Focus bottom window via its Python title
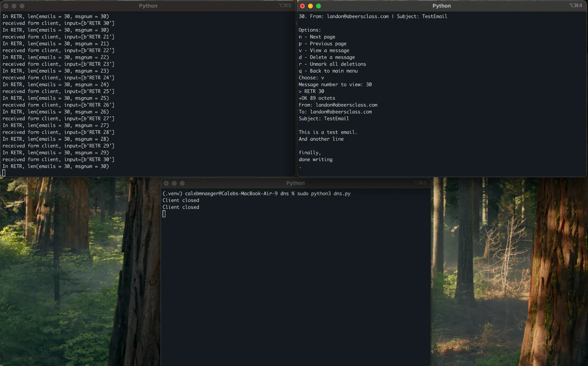The image size is (588, 366). (x=295, y=183)
